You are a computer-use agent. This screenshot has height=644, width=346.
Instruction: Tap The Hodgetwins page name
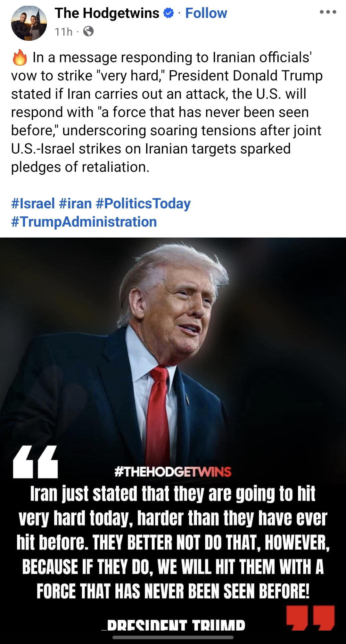tap(107, 13)
